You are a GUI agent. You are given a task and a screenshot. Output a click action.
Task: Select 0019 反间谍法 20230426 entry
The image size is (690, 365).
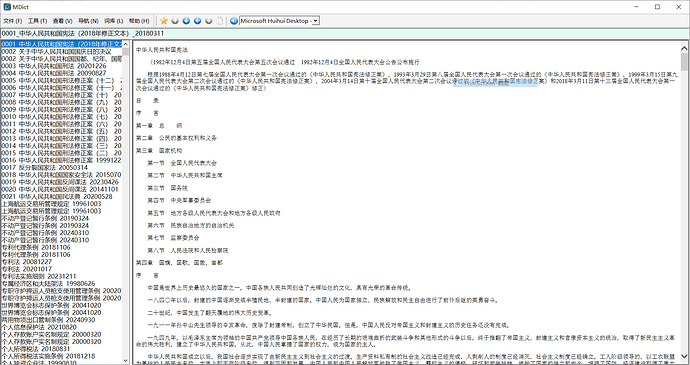pyautogui.click(x=61, y=182)
